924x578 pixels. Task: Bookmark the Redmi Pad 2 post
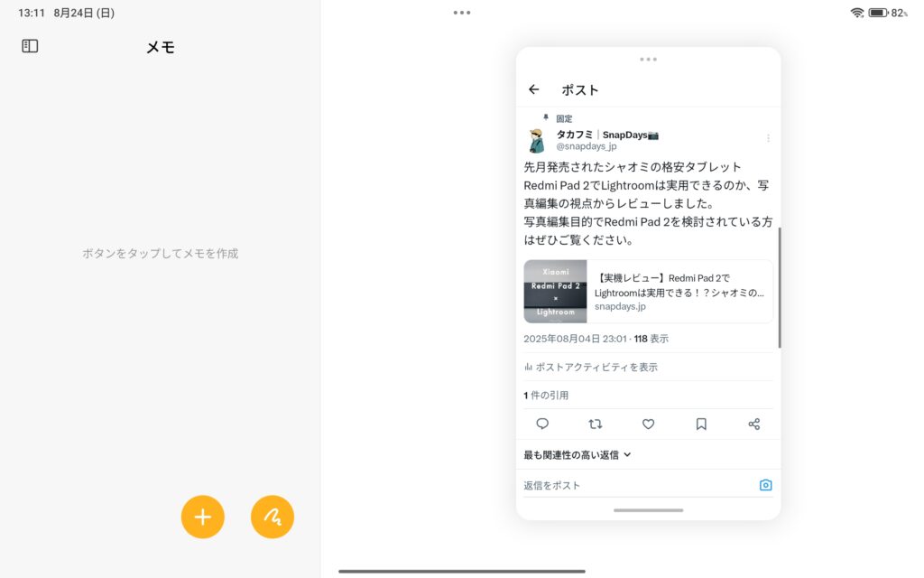[x=701, y=424]
